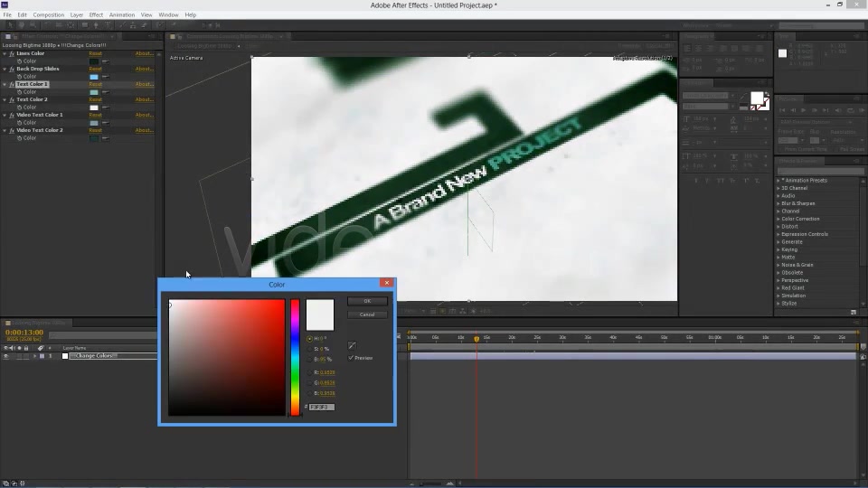
Task: Pick the eyedropper in the Color dialog
Action: pos(352,346)
